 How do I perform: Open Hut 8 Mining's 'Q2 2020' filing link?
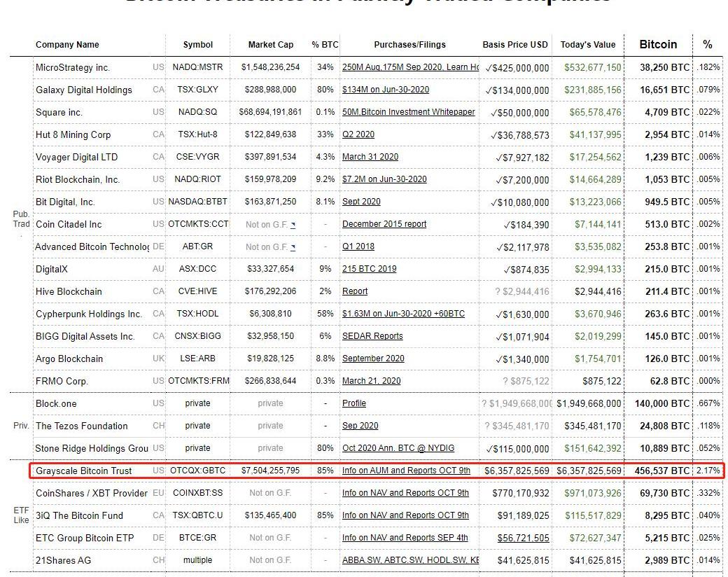(358, 134)
